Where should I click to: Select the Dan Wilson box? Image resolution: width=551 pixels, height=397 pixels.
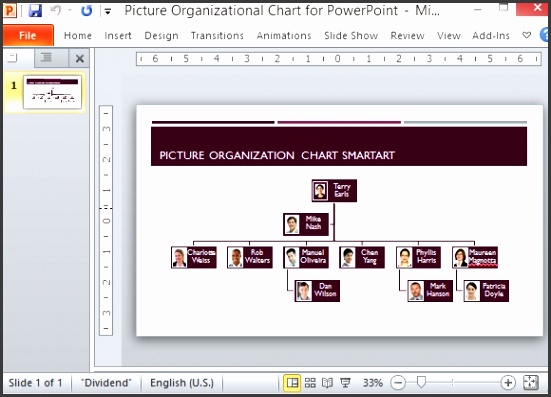(317, 291)
